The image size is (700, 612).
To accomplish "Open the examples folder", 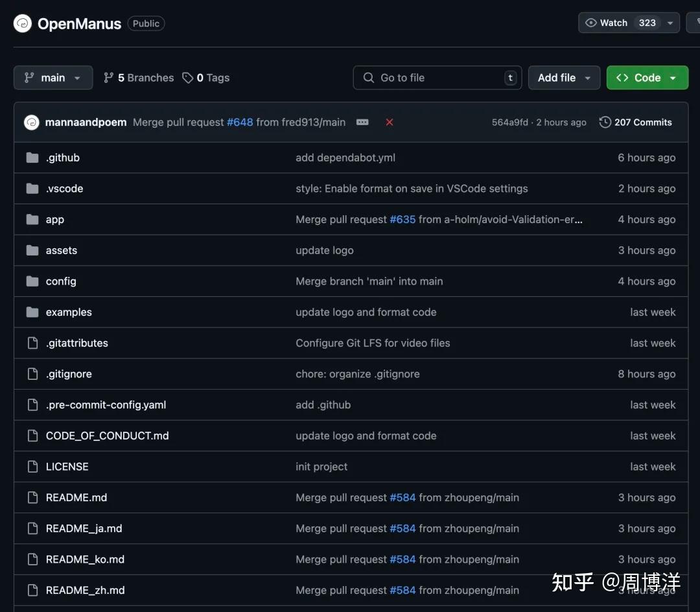I will [x=69, y=312].
